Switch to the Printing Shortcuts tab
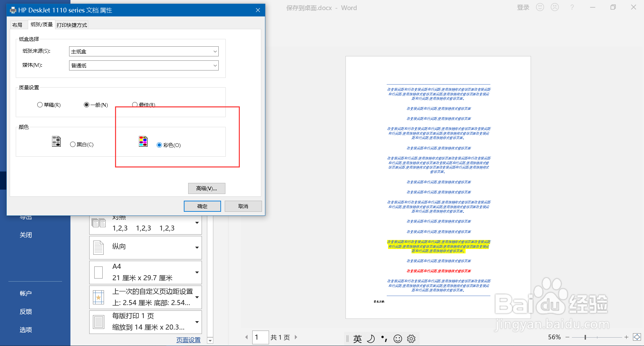This screenshot has width=644, height=346. [x=72, y=25]
